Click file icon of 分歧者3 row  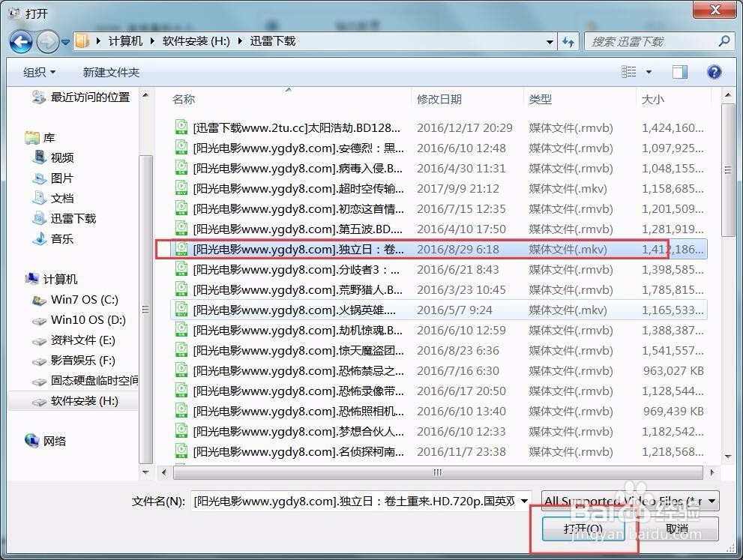pyautogui.click(x=181, y=268)
